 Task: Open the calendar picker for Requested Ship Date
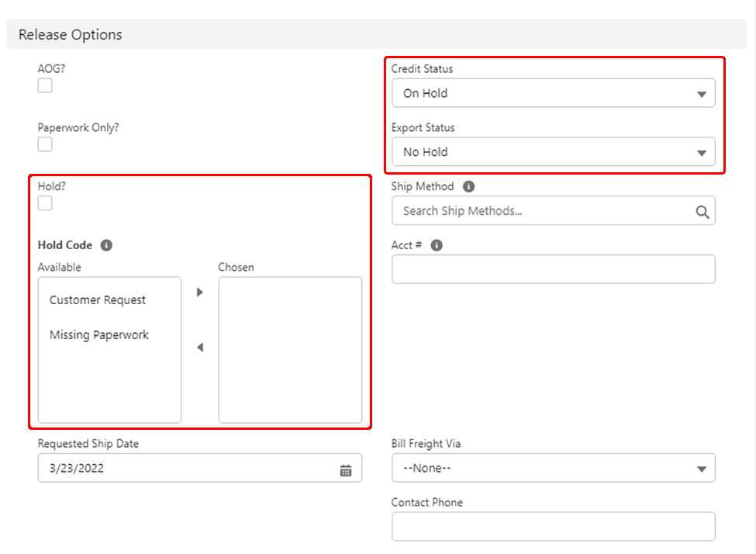point(346,470)
